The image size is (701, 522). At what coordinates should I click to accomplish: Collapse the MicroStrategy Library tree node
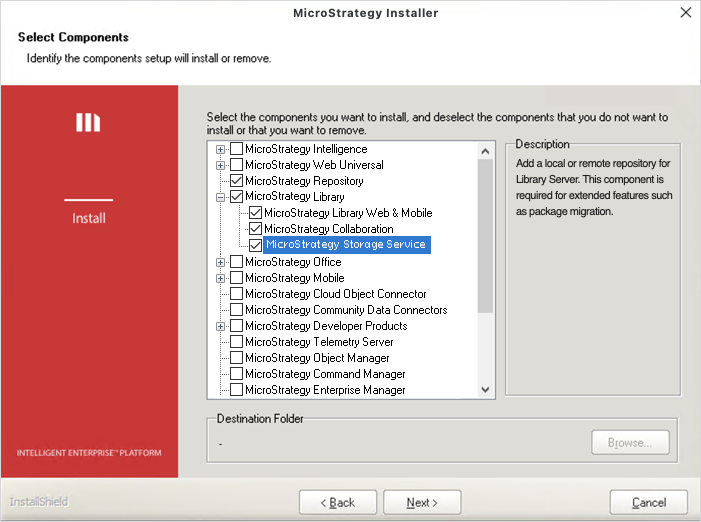[x=220, y=197]
